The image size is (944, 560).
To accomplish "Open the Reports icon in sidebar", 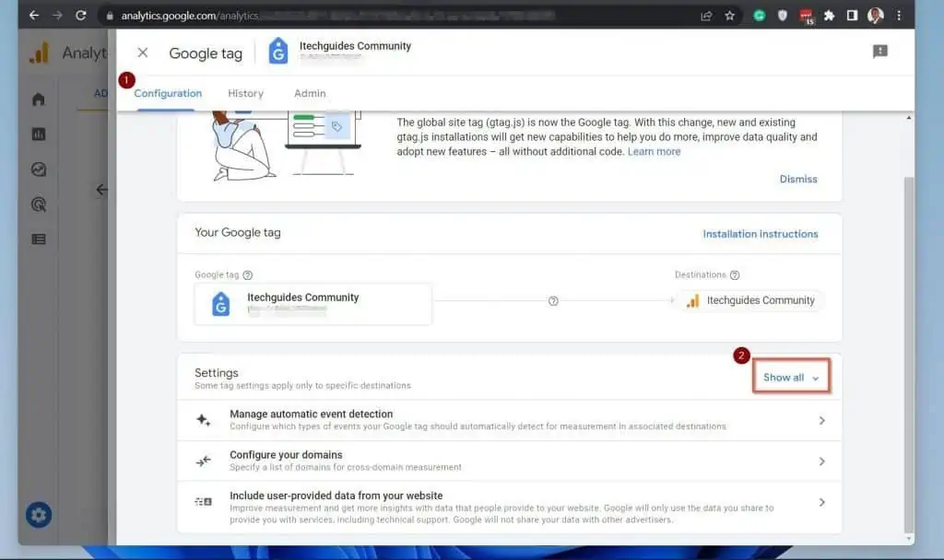I will (x=39, y=134).
